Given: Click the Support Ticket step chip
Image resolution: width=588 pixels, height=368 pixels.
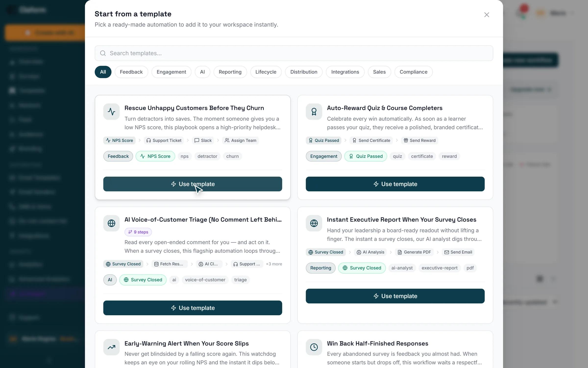Looking at the screenshot, I should click(x=164, y=140).
